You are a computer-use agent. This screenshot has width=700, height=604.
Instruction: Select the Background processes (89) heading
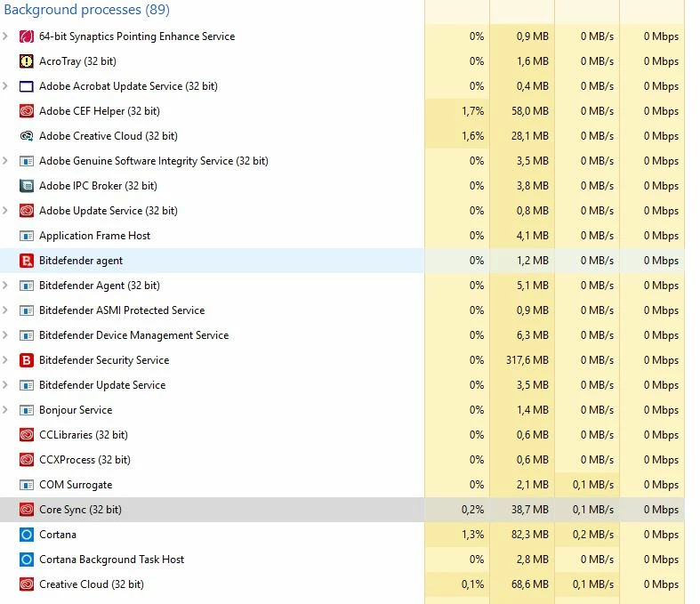pos(86,10)
